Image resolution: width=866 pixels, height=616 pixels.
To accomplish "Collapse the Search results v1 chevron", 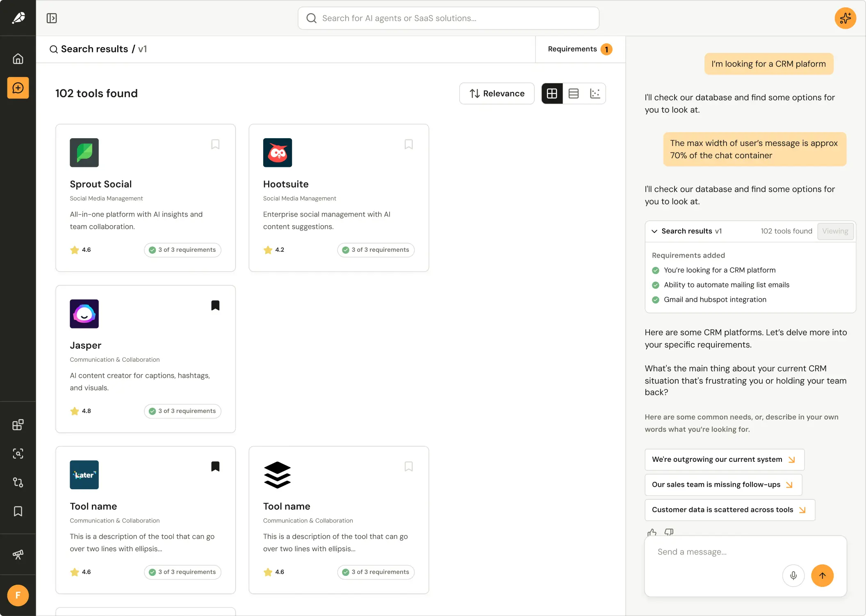I will (654, 231).
